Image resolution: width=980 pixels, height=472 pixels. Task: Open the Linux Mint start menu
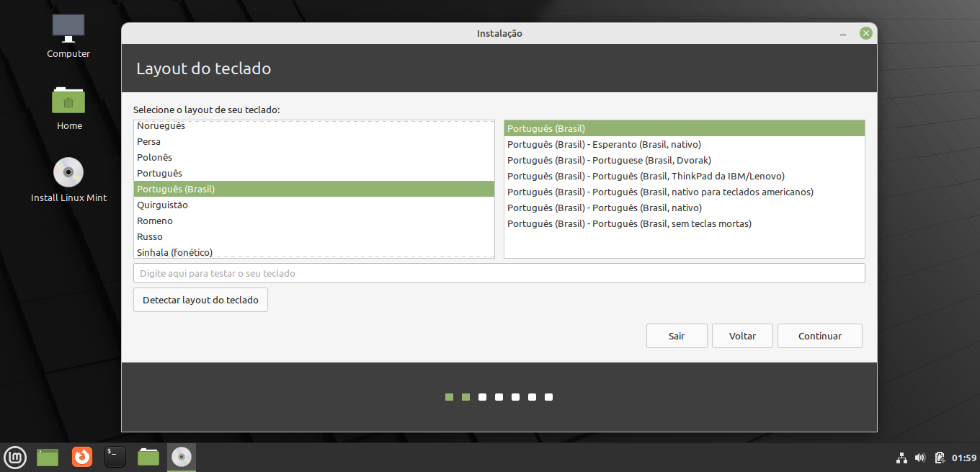click(16, 457)
